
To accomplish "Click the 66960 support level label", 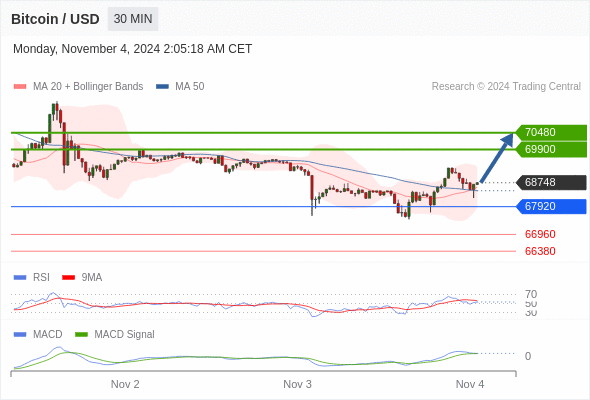I will coord(540,234).
